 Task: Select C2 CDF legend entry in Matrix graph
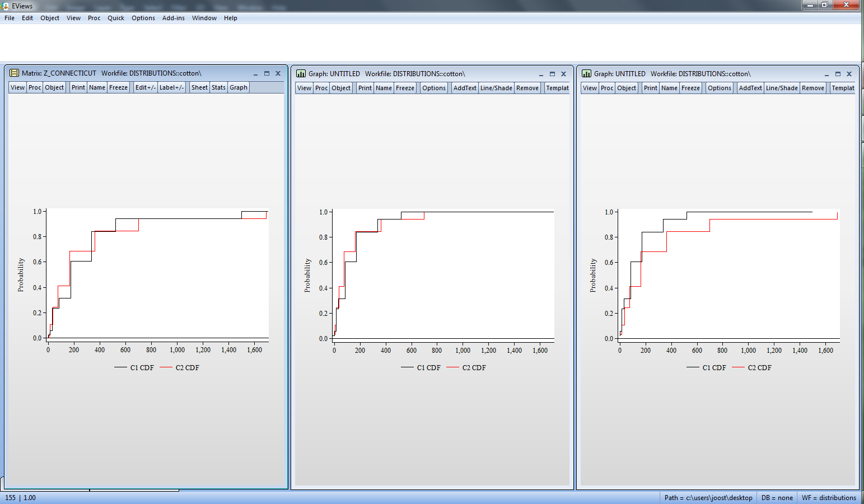click(180, 367)
